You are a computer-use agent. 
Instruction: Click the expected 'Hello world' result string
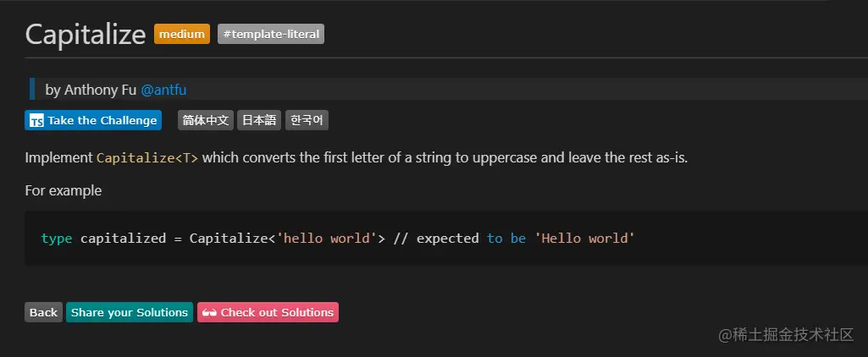(x=584, y=238)
